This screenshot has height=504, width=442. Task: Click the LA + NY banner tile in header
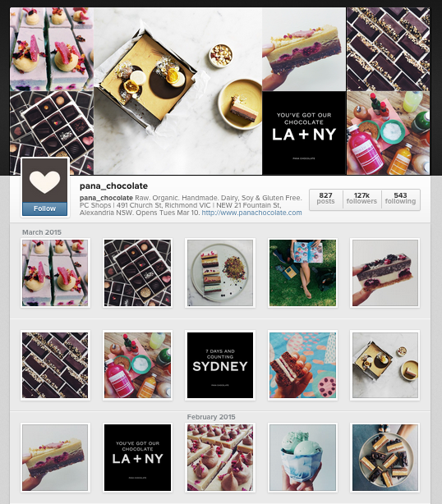pyautogui.click(x=304, y=133)
